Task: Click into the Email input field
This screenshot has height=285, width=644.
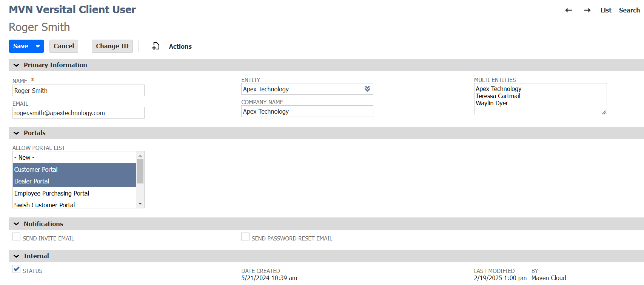Action: [78, 113]
